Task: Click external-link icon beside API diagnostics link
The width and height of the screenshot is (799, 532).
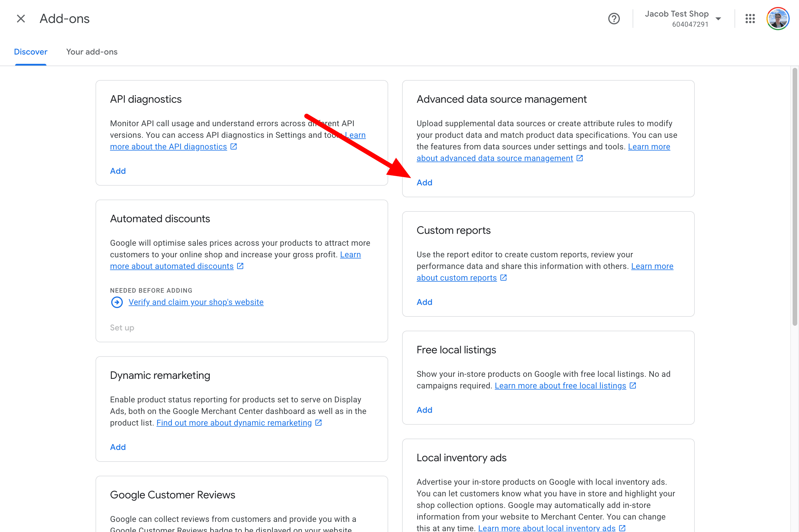Action: pyautogui.click(x=234, y=146)
